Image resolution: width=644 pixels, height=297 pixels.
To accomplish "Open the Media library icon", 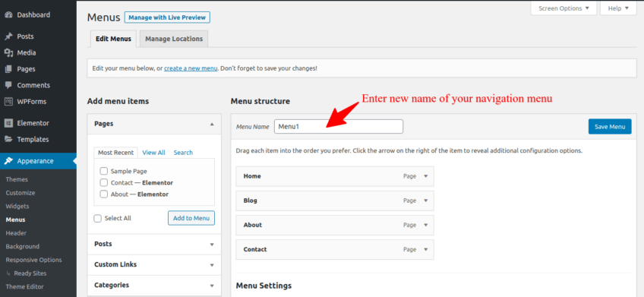I will (8, 53).
